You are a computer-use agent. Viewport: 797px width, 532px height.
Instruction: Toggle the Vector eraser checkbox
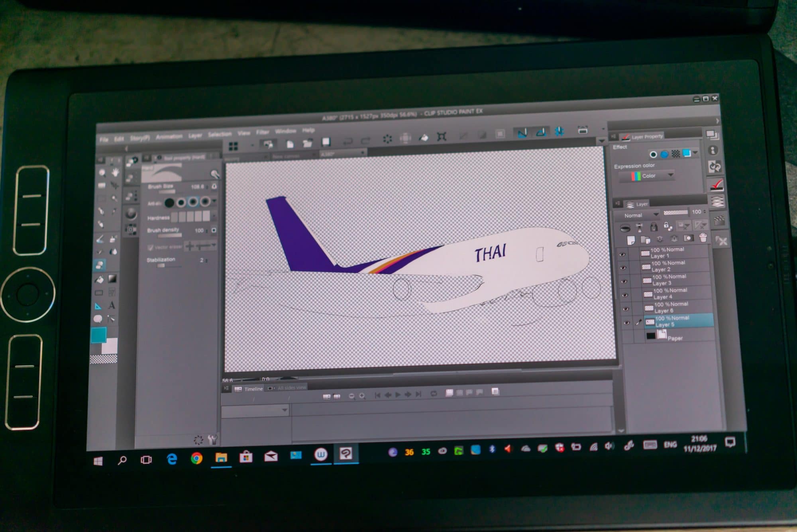point(151,247)
